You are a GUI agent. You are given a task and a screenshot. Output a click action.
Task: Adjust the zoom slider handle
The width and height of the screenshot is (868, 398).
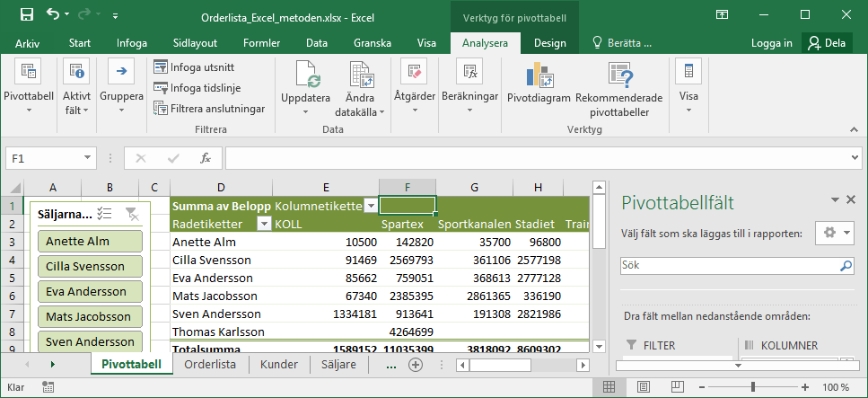click(x=753, y=387)
